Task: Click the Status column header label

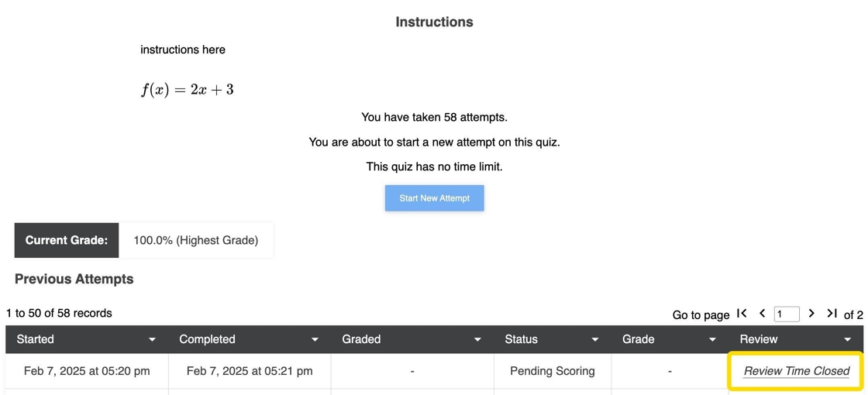Action: point(521,339)
